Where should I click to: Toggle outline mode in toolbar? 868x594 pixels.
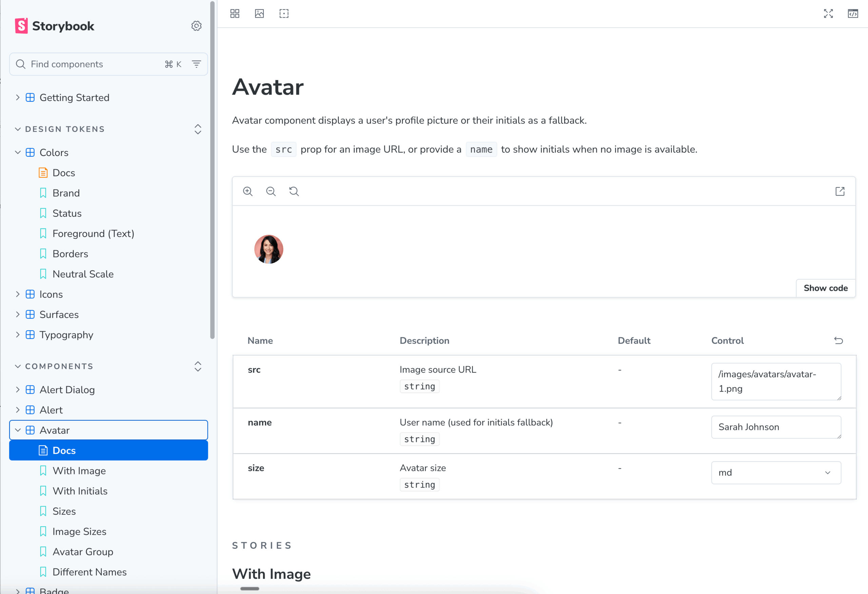pos(284,14)
